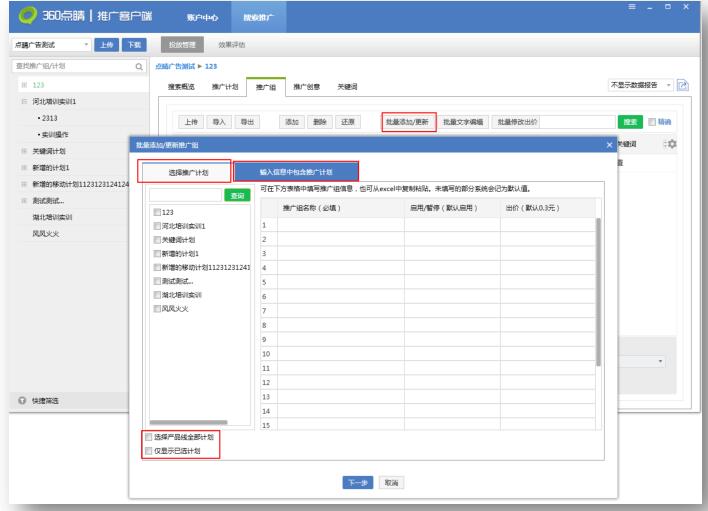Click the export report icon at top right

click(683, 87)
